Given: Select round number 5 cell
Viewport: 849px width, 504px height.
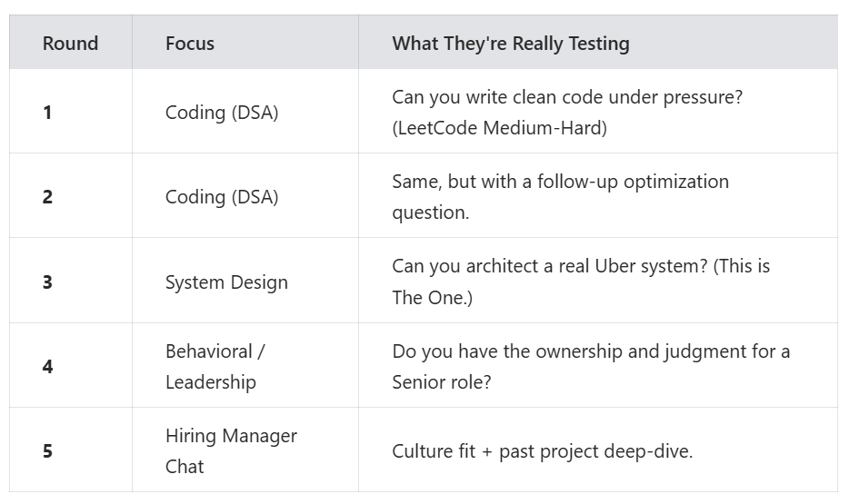Looking at the screenshot, I should tap(47, 451).
